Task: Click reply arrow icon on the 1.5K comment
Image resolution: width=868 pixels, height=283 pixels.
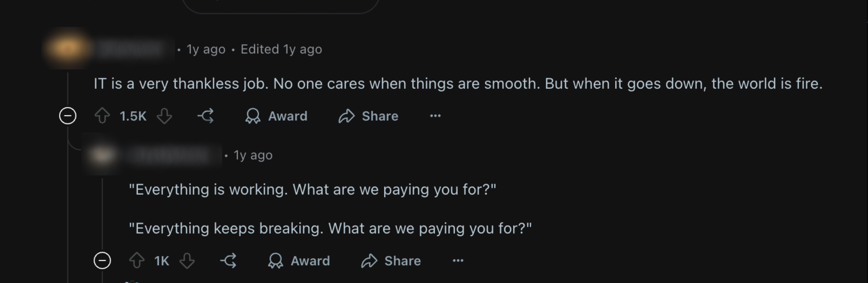Action: coord(206,116)
